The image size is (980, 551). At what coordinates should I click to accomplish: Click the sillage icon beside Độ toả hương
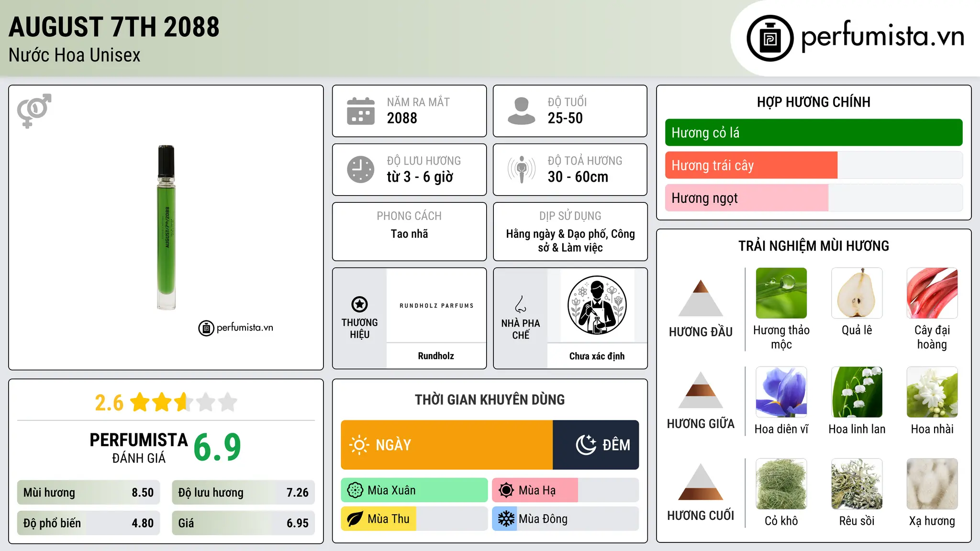521,169
